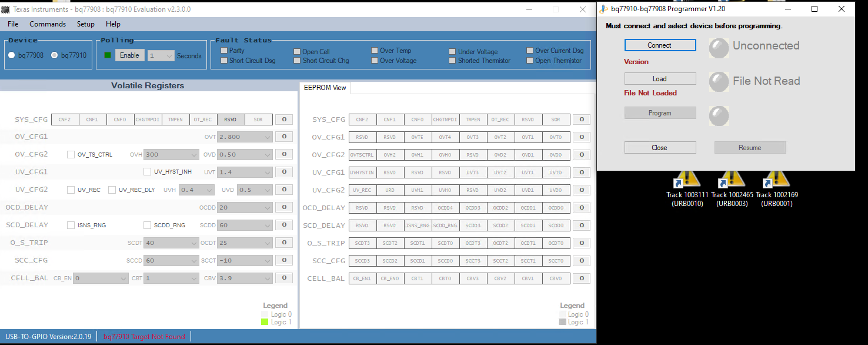Enable the ISNS_RNG checkbox
This screenshot has width=868, height=345.
tap(71, 225)
